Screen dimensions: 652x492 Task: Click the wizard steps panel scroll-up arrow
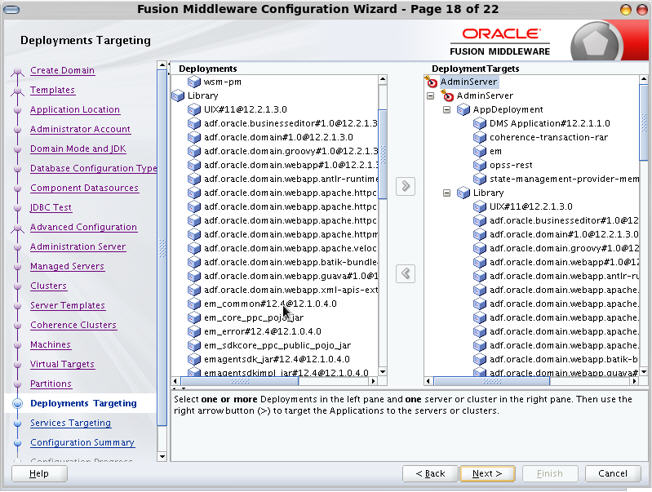coord(162,65)
